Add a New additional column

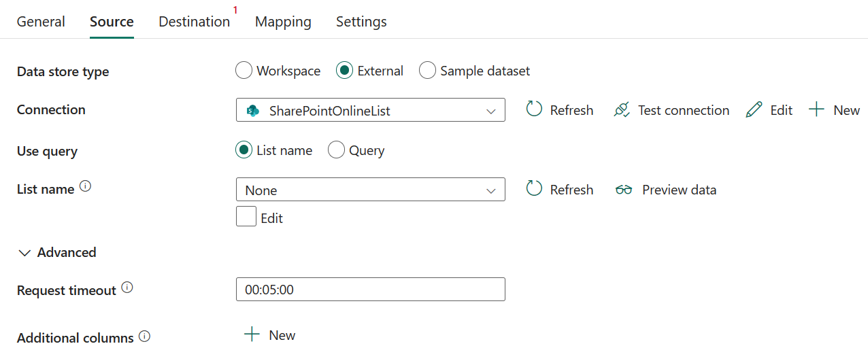(270, 335)
